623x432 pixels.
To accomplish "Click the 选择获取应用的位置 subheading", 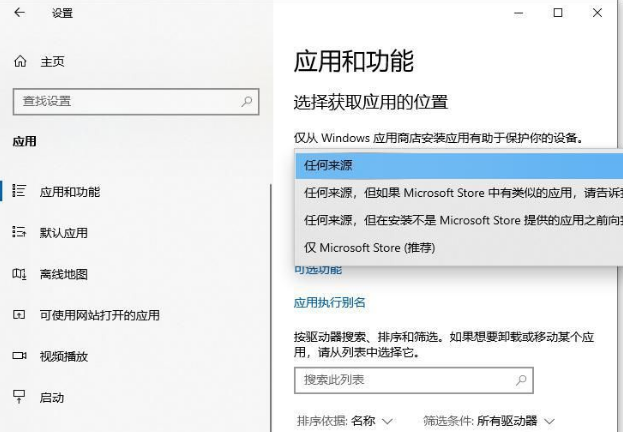I will [x=371, y=102].
